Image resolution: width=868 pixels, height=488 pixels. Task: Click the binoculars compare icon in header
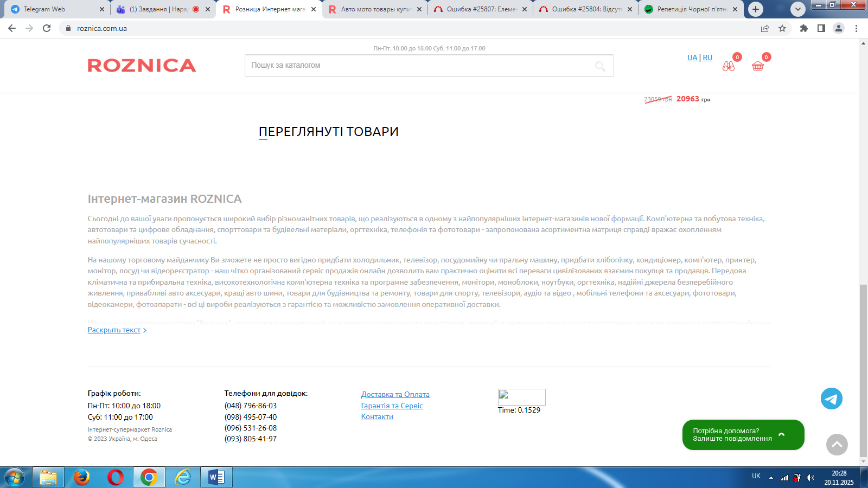[x=728, y=66]
